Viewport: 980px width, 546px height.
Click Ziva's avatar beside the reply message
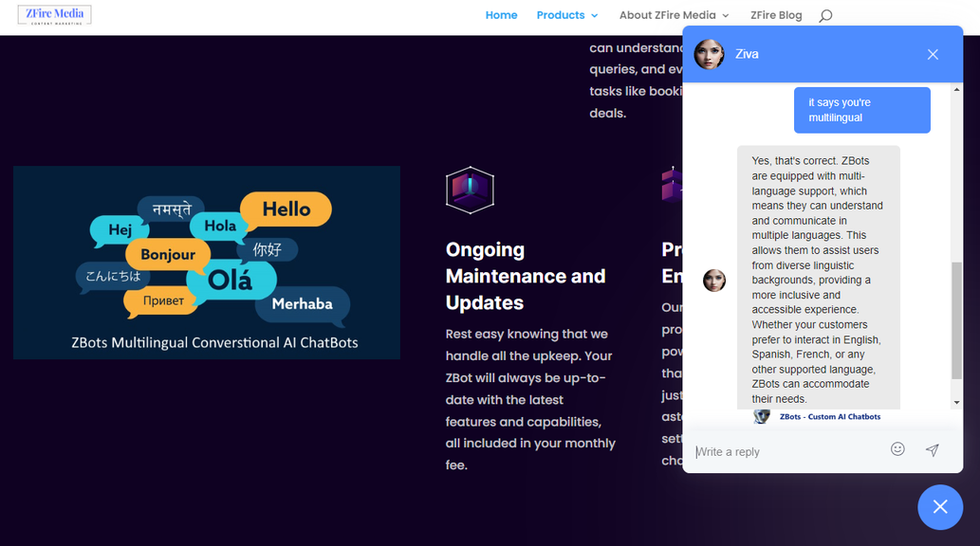(714, 281)
